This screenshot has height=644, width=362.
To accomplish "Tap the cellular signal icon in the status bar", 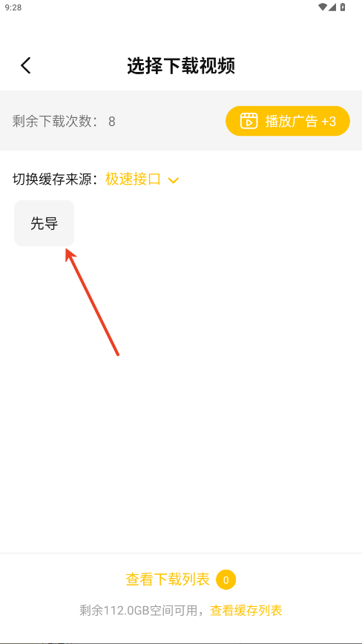I will click(x=332, y=7).
